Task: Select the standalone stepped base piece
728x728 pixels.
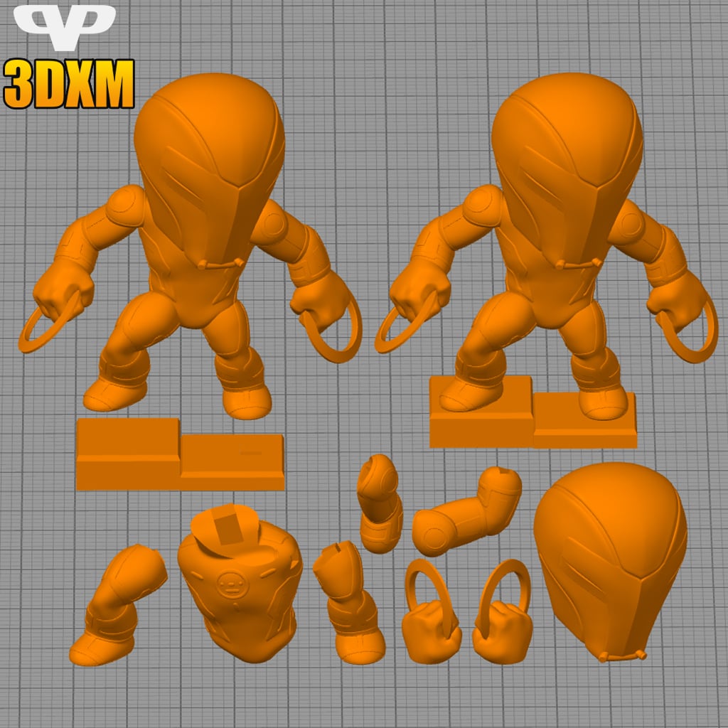Action: tap(180, 454)
